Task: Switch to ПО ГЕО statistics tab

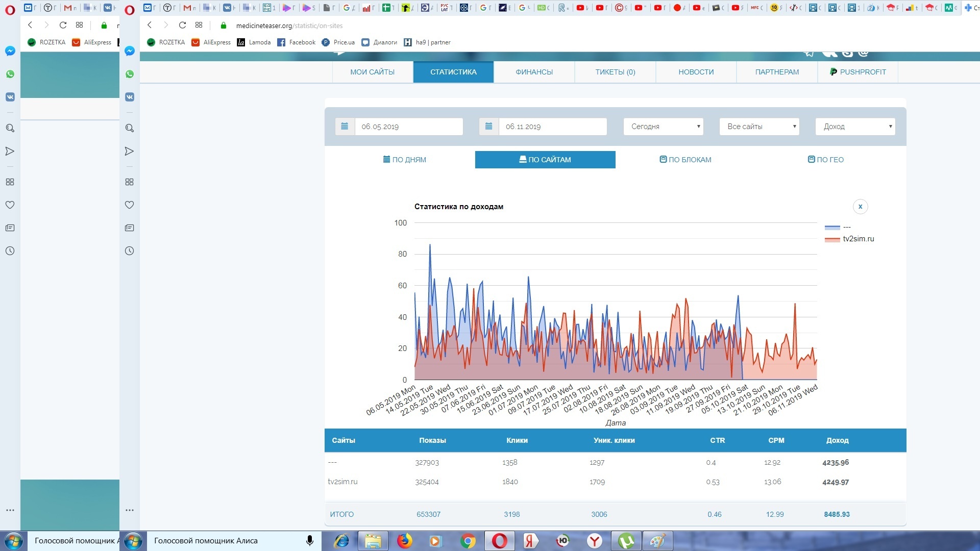Action: [825, 160]
